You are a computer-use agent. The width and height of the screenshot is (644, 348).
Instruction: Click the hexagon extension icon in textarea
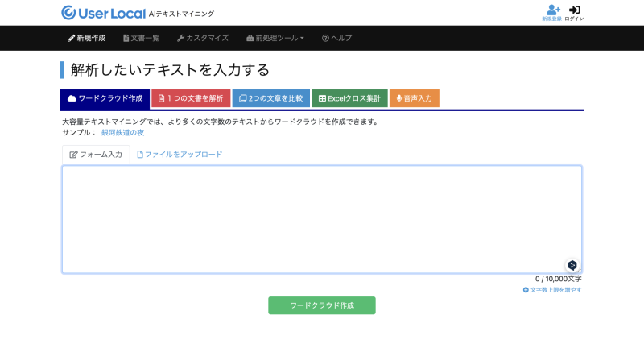point(572,264)
